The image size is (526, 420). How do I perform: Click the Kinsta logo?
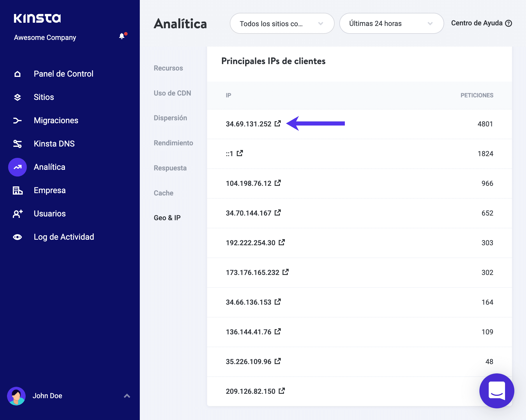pyautogui.click(x=37, y=18)
